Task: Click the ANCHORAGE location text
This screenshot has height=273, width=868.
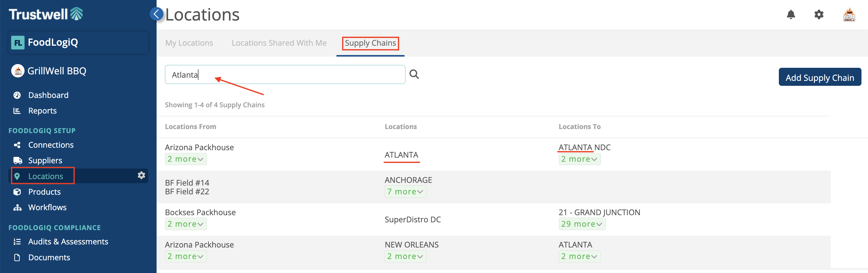Action: pyautogui.click(x=408, y=180)
